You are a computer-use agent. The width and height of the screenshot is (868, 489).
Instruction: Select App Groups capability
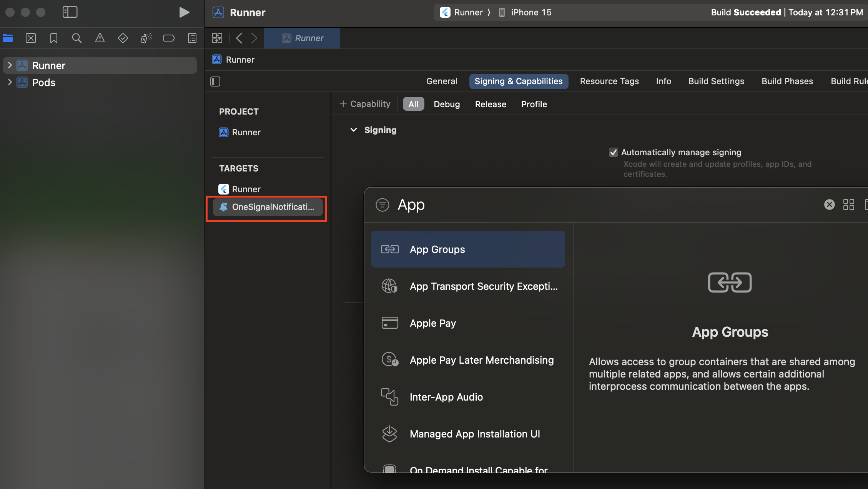[x=468, y=249]
